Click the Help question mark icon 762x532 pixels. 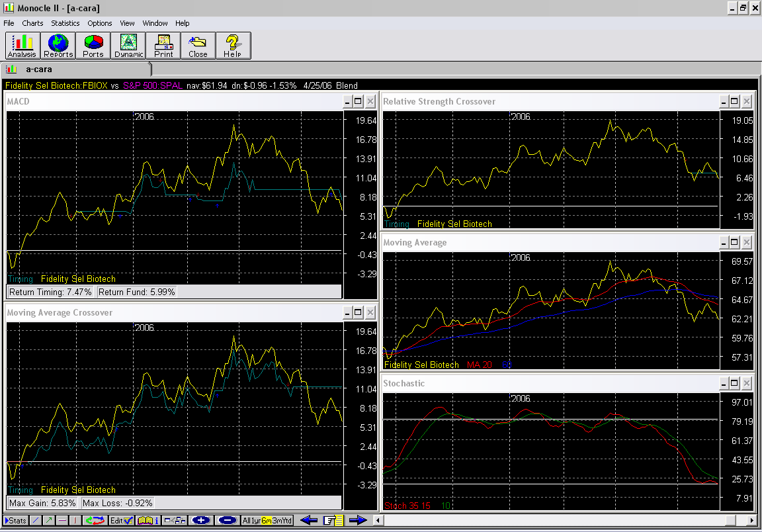(x=232, y=46)
